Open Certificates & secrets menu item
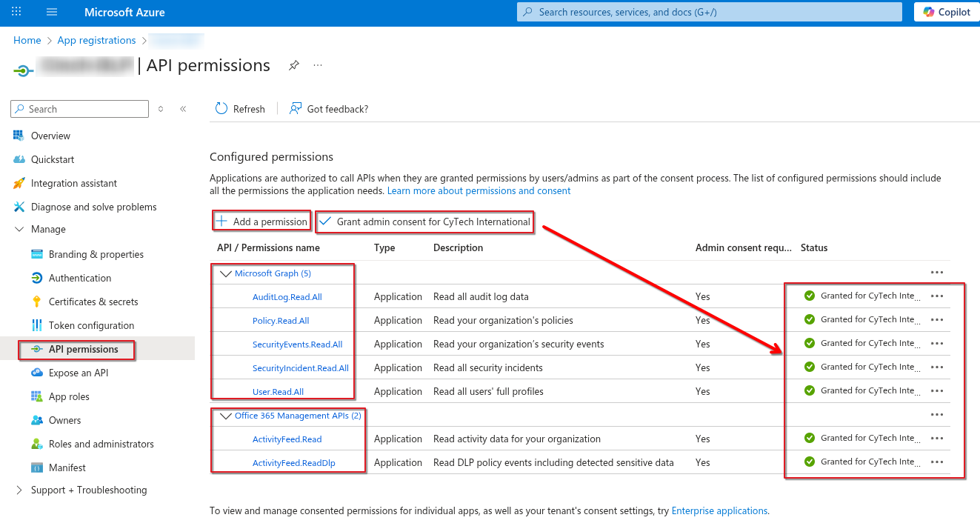This screenshot has width=980, height=526. pyautogui.click(x=93, y=302)
